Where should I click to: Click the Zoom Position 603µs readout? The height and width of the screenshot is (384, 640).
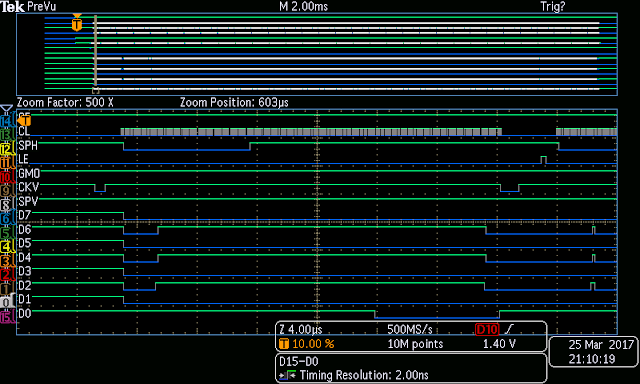[234, 102]
